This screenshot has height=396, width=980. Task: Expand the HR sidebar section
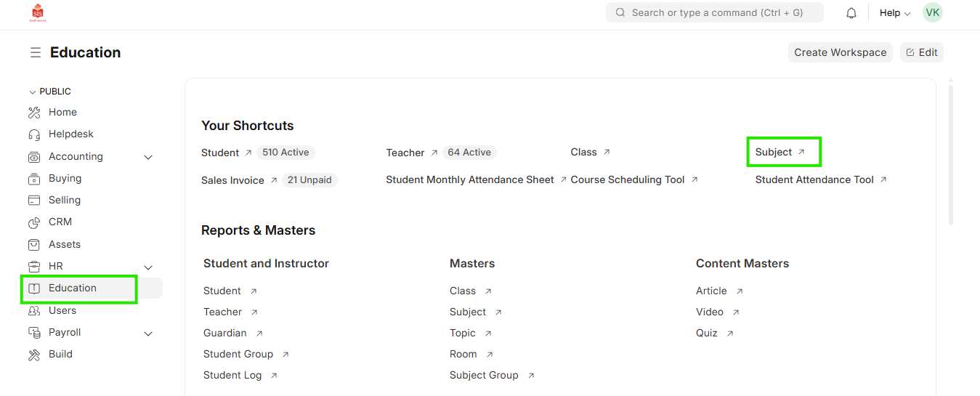[x=148, y=267]
